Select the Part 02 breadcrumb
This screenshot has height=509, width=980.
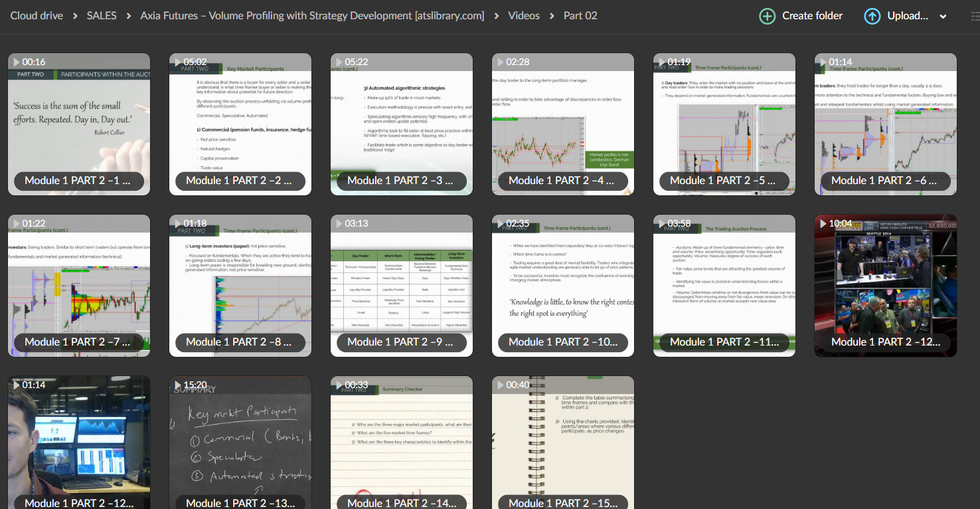(x=580, y=15)
